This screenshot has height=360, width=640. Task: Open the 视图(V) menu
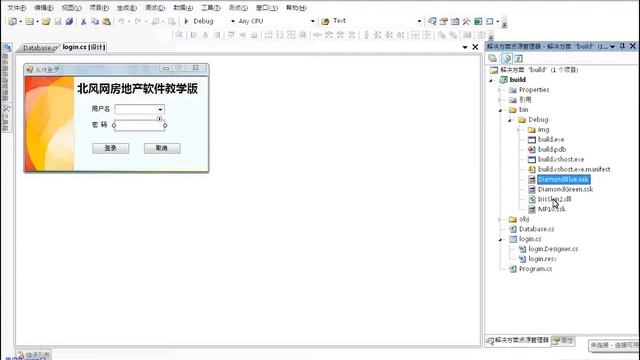[71, 8]
